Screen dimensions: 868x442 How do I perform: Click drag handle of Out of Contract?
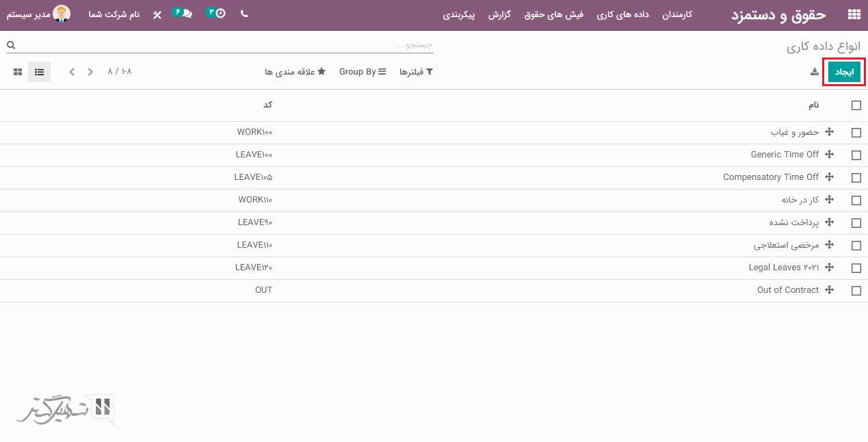coord(829,290)
